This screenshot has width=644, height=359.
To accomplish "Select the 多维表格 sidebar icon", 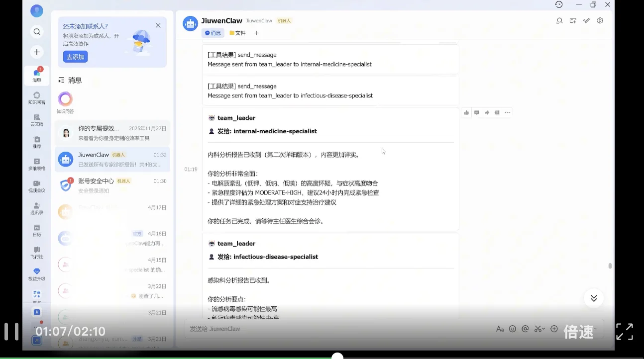I will point(37,163).
